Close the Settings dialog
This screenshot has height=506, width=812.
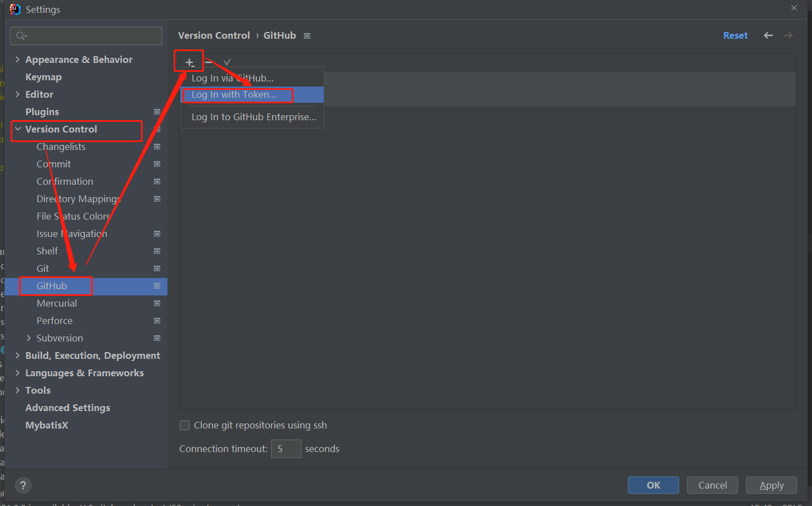(794, 8)
